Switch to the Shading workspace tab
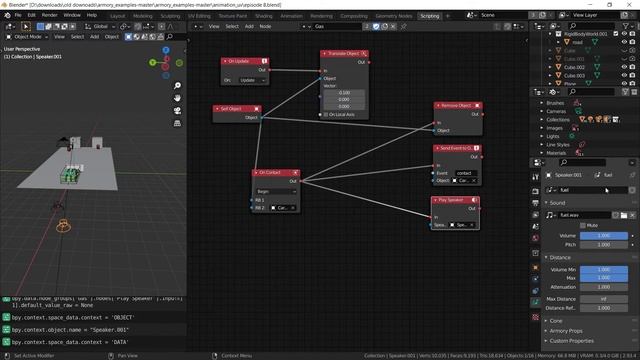The height and width of the screenshot is (360, 640). pyautogui.click(x=264, y=16)
